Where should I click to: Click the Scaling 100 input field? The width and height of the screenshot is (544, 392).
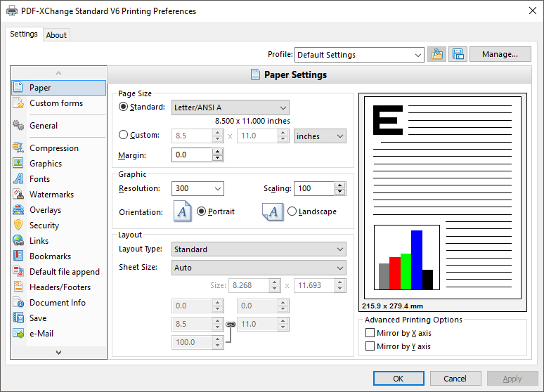pyautogui.click(x=314, y=188)
